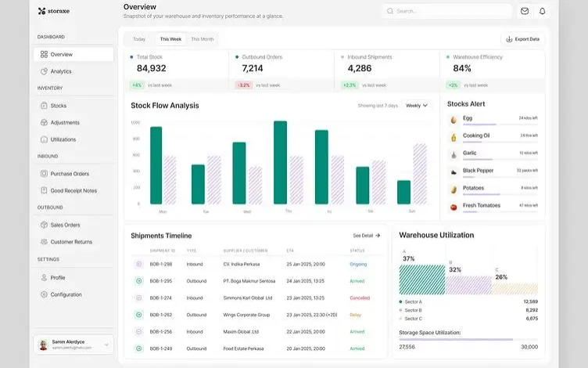This screenshot has height=368, width=588.
Task: Click the Utilizations sidebar icon
Action: 44,139
